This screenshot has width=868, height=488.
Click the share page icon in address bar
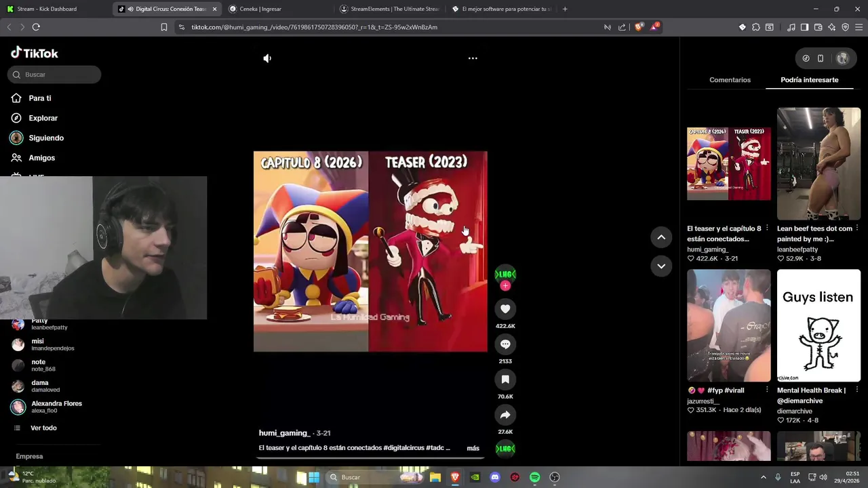click(x=622, y=27)
